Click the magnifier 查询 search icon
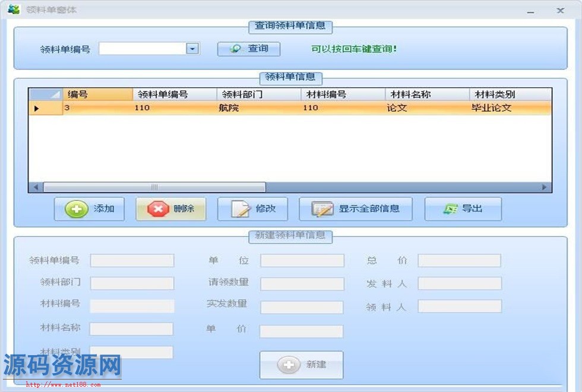Screen dimensions: 582x392 pyautogui.click(x=236, y=49)
